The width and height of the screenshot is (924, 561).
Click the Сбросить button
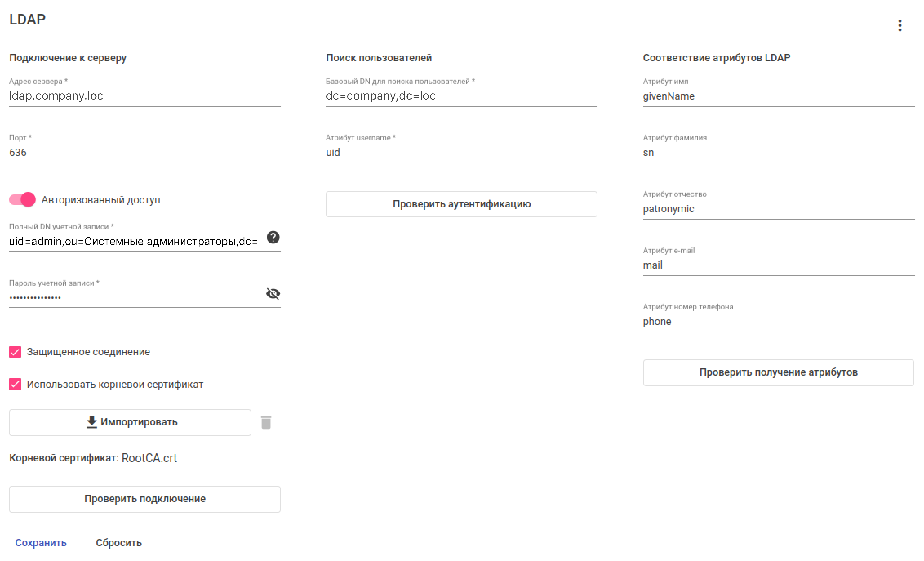(x=119, y=543)
